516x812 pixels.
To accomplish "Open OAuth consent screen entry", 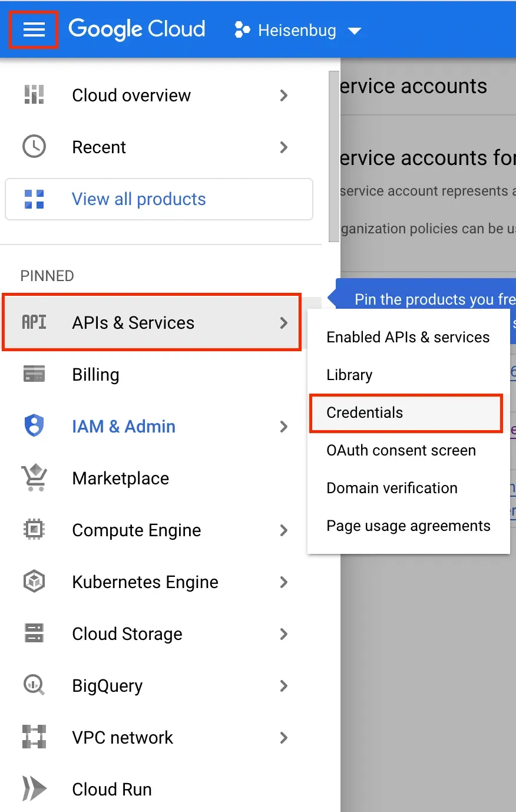I will click(x=408, y=450).
